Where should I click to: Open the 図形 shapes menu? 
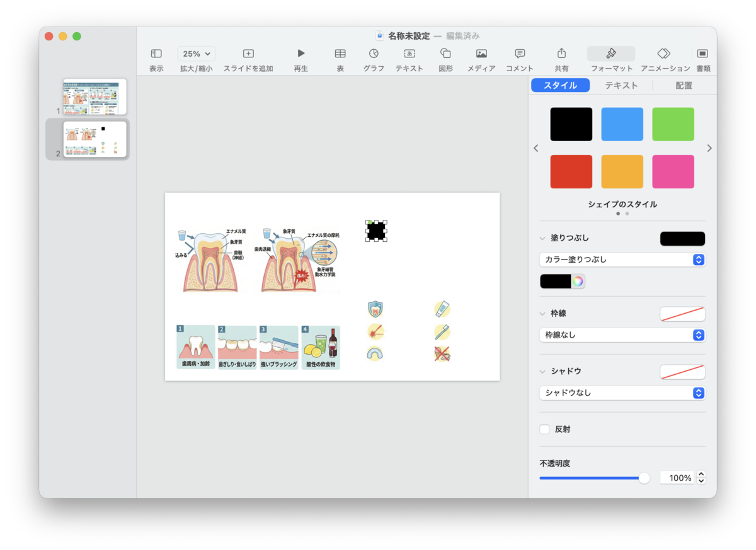pyautogui.click(x=445, y=54)
